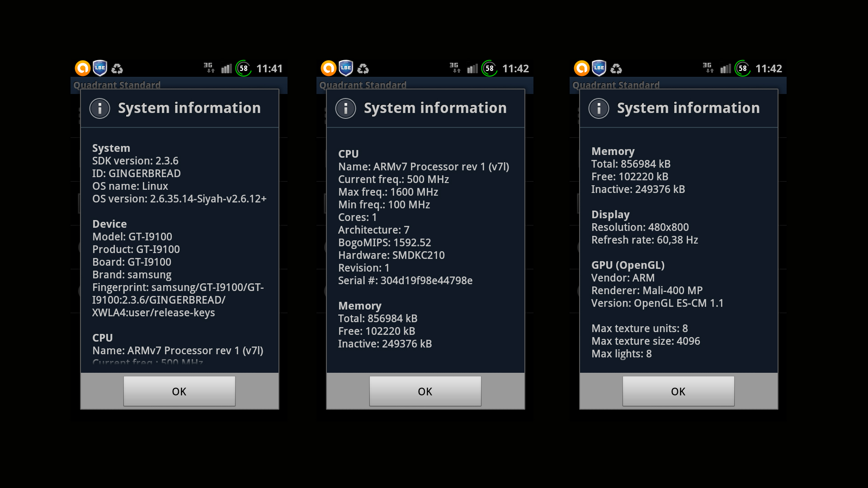Select the Quadrant Standard title in right screenshot

(616, 85)
